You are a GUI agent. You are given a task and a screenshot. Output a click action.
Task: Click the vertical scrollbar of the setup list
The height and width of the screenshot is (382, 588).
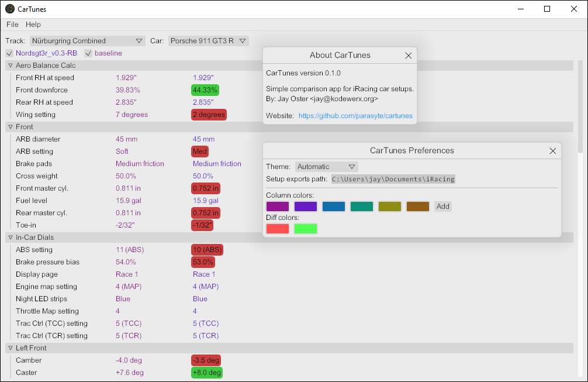pyautogui.click(x=580, y=106)
